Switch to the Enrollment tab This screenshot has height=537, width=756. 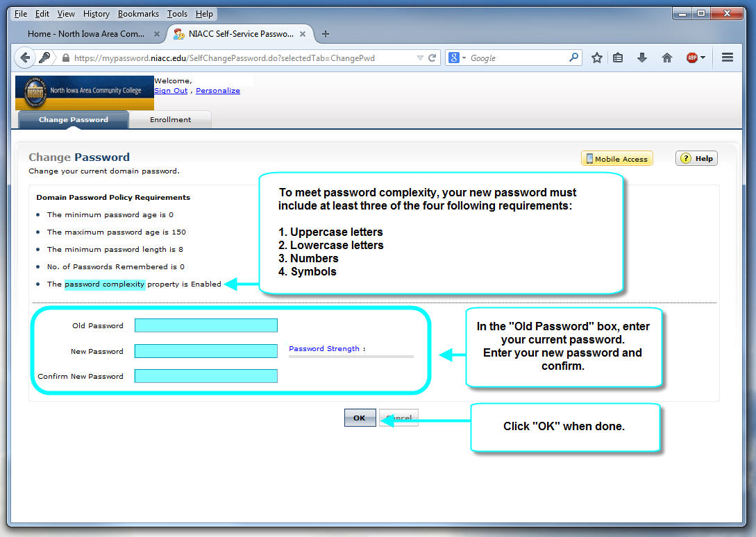170,119
